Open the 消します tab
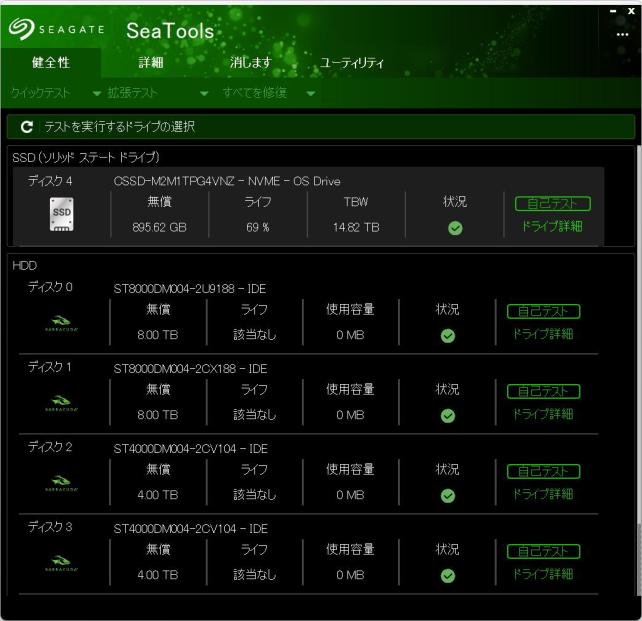642x621 pixels. coord(251,63)
